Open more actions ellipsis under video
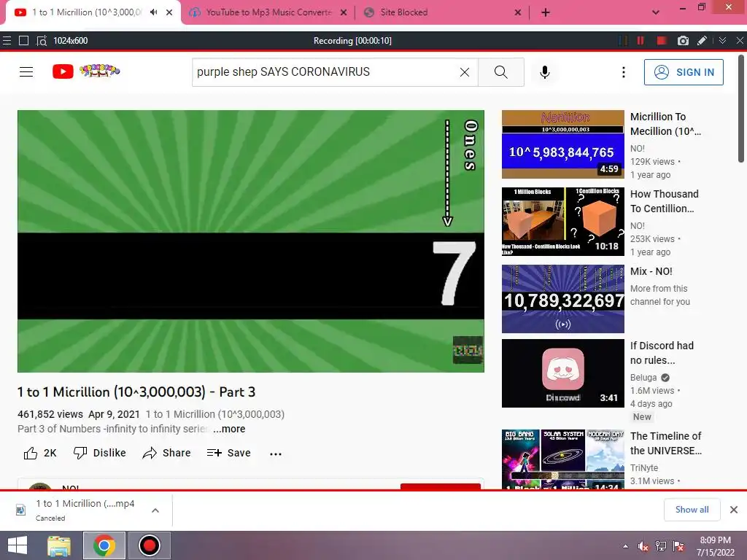The height and width of the screenshot is (560, 747). (x=275, y=454)
